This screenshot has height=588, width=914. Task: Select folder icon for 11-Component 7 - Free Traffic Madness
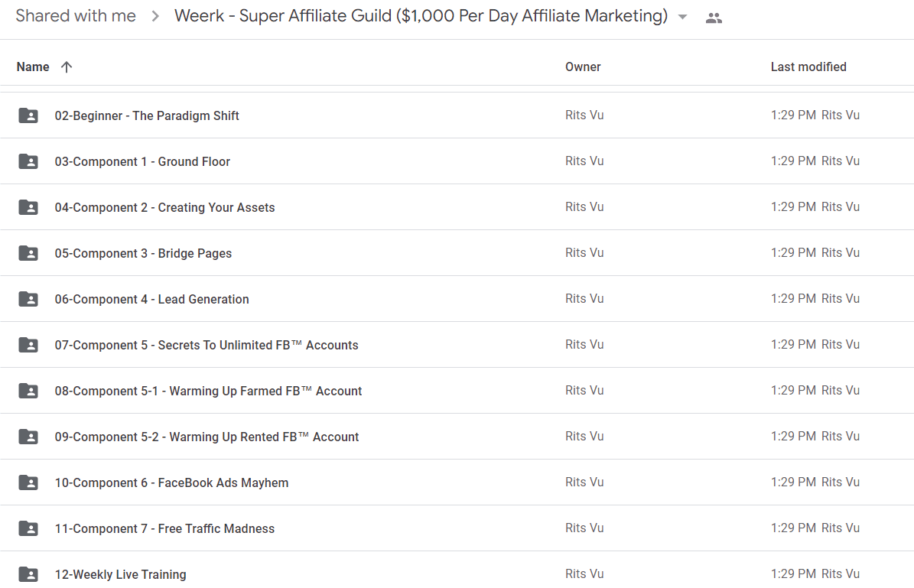point(28,528)
